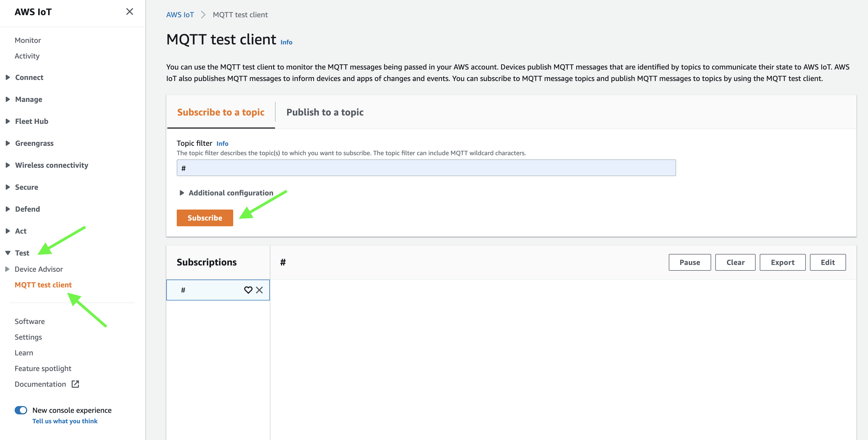This screenshot has width=868, height=440.
Task: Click Tell us what you think
Action: pos(65,421)
